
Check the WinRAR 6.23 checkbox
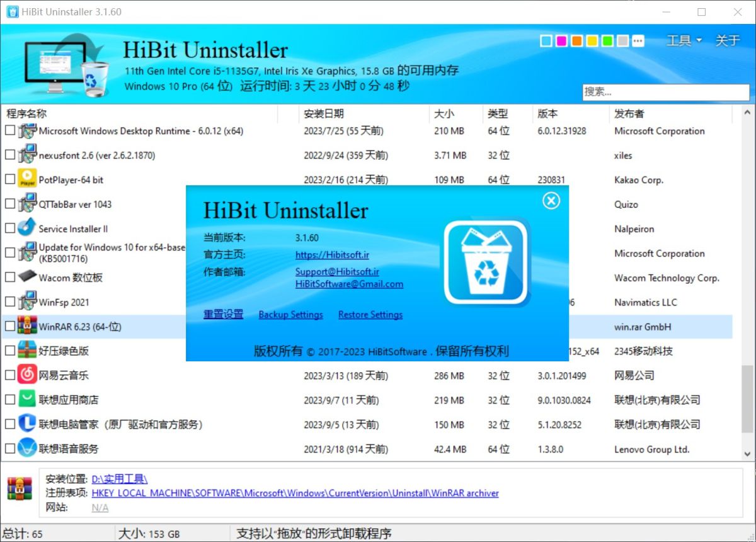click(10, 327)
